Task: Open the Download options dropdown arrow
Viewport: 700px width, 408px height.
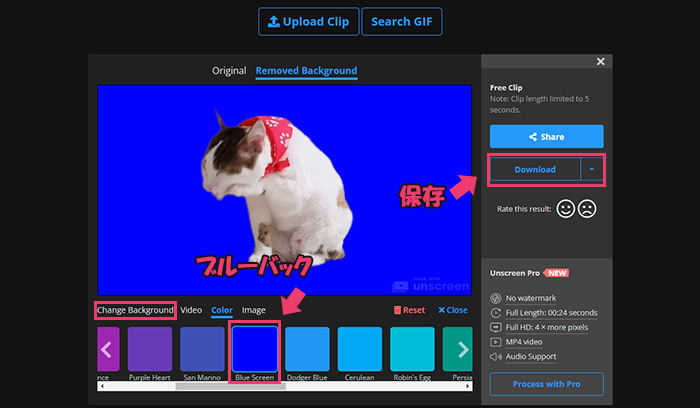Action: (592, 169)
